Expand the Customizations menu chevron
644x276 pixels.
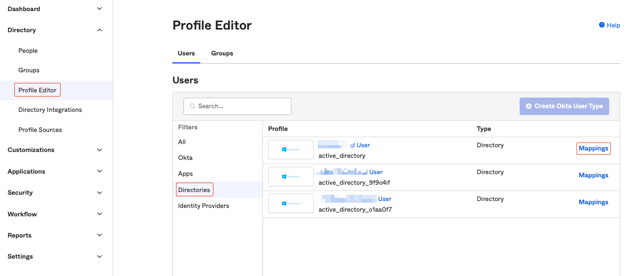pos(100,150)
